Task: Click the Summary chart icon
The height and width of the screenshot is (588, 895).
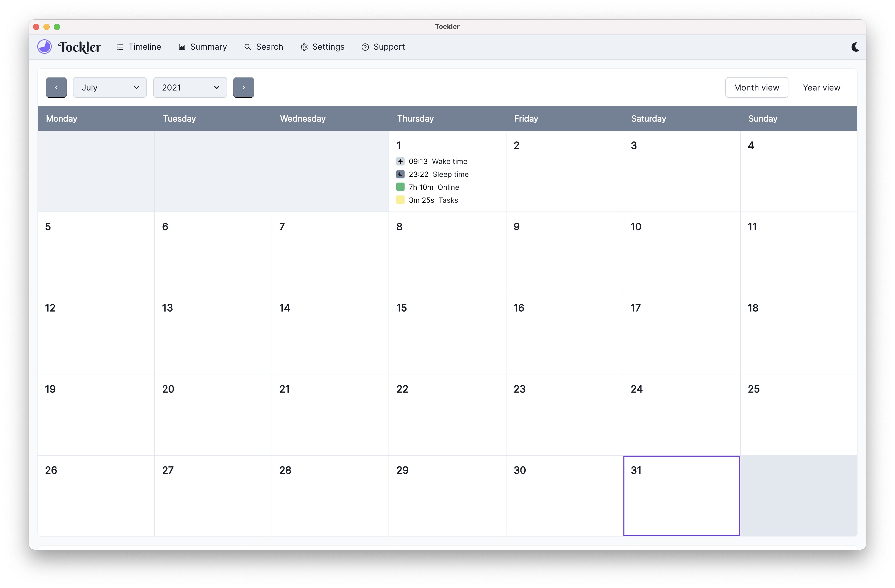Action: pyautogui.click(x=182, y=47)
